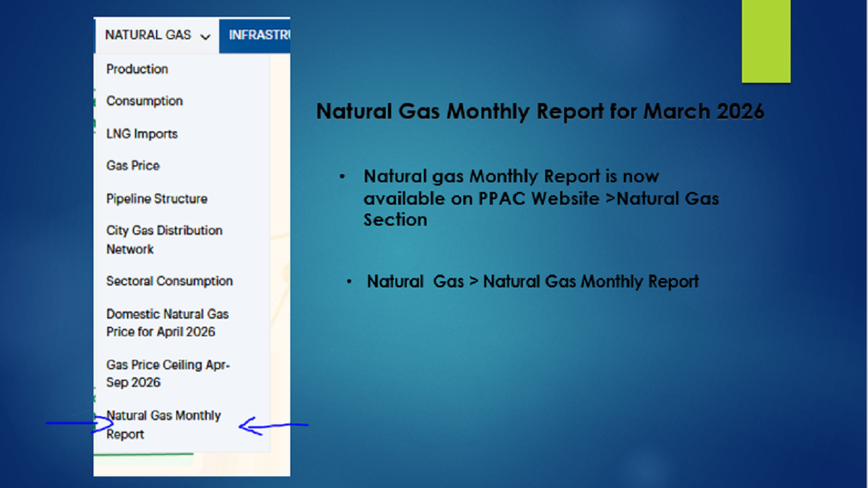
Task: Select the green rectangle shape
Action: [x=766, y=41]
